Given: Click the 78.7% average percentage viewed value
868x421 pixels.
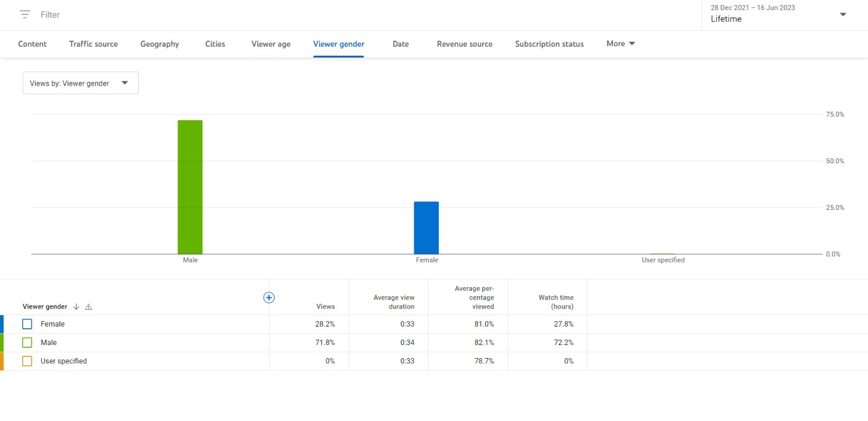Looking at the screenshot, I should click(484, 361).
